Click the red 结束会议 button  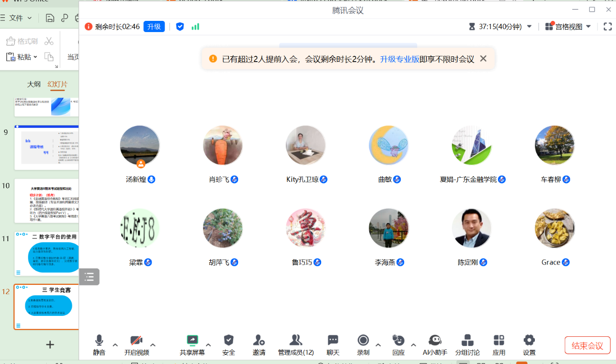coord(587,346)
